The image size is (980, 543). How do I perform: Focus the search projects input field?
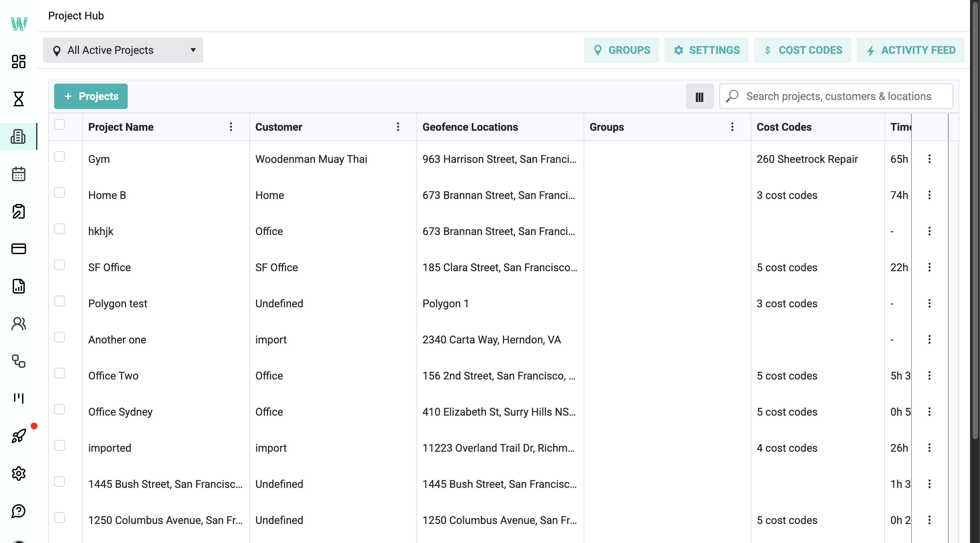(836, 97)
